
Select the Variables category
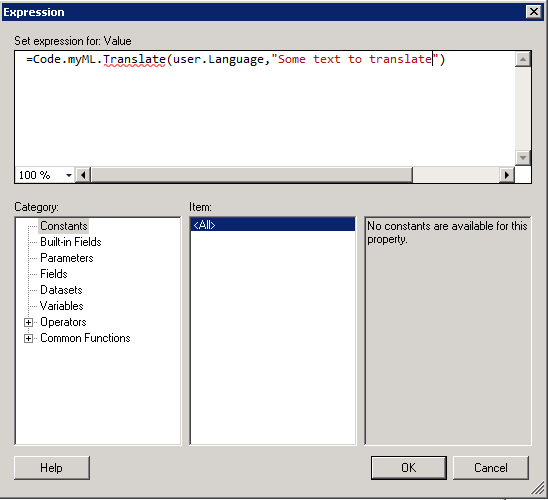tap(62, 306)
